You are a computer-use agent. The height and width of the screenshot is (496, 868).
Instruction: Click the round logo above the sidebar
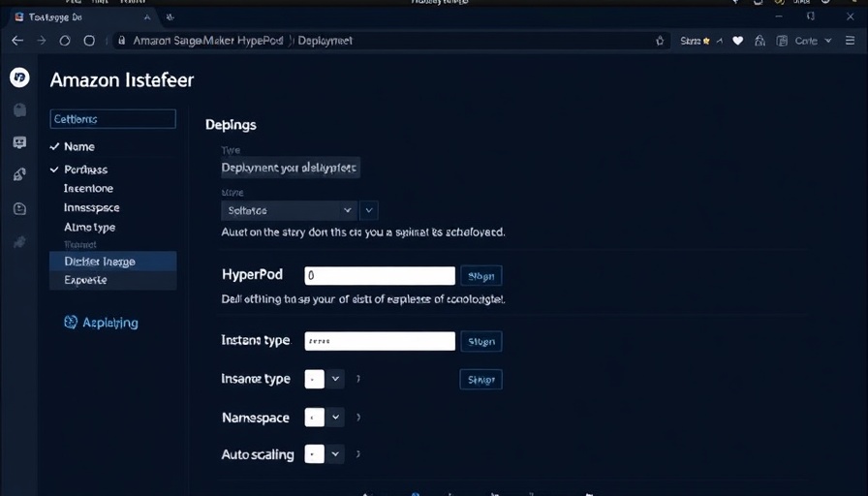pyautogui.click(x=19, y=77)
